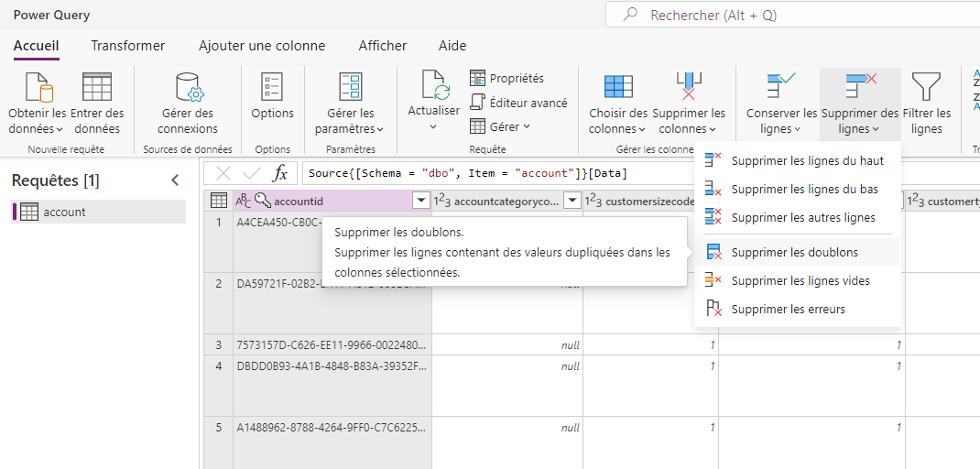The height and width of the screenshot is (469, 980).
Task: Open the Aide tab
Action: tap(452, 46)
